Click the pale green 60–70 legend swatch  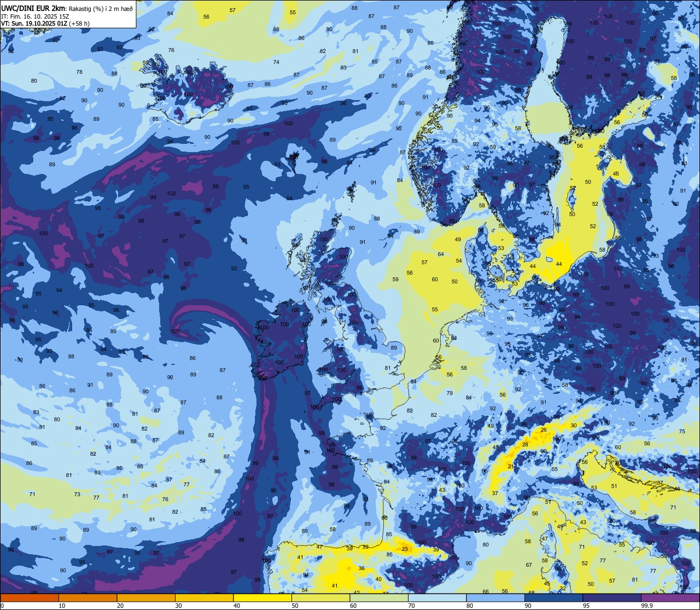(x=379, y=597)
